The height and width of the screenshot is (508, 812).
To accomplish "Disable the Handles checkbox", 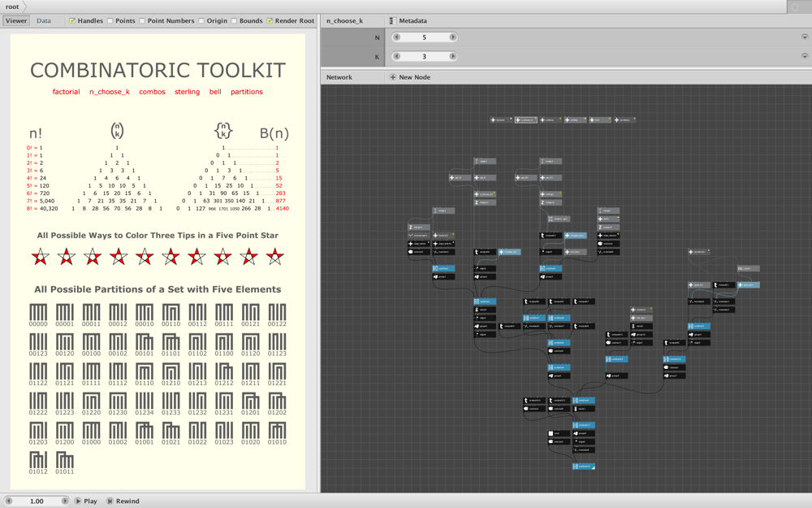I will coord(72,21).
